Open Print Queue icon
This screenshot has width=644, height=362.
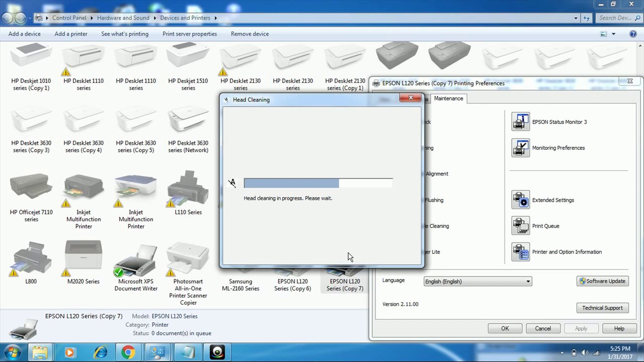(521, 226)
